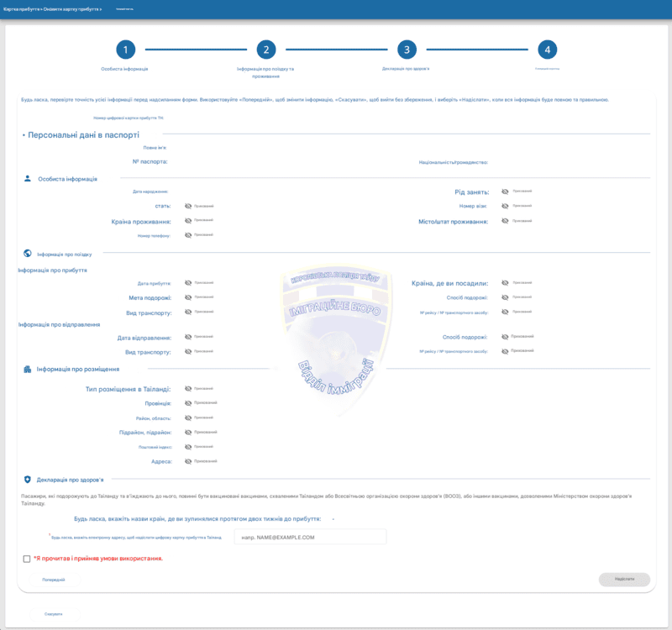The width and height of the screenshot is (672, 630).
Task: Go to step 2 circle
Action: tap(266, 50)
